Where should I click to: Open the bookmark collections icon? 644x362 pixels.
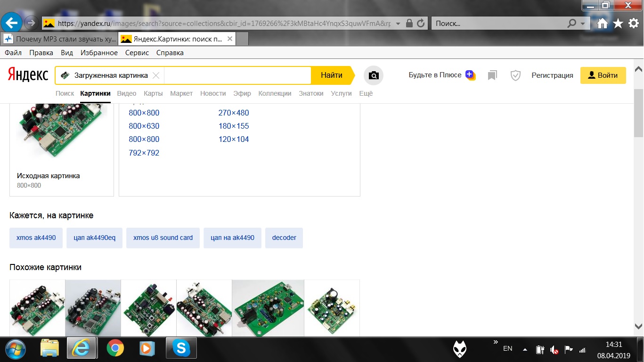(492, 75)
